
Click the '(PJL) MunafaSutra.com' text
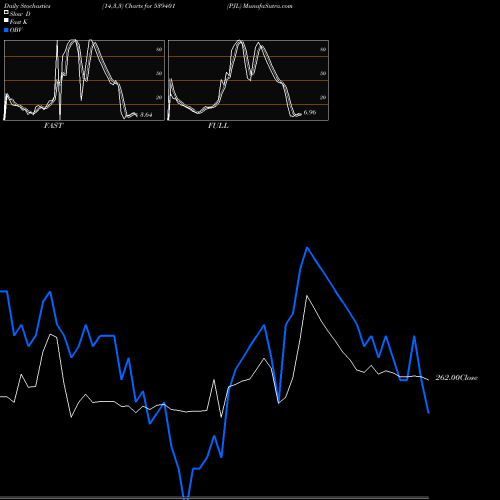point(260,6)
